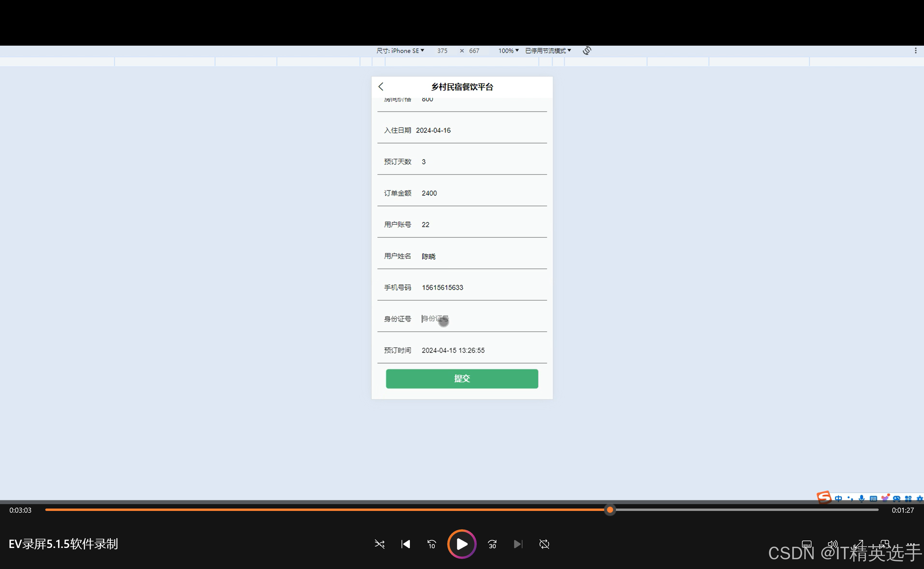Go to the previous track
This screenshot has height=569, width=924.
click(405, 544)
